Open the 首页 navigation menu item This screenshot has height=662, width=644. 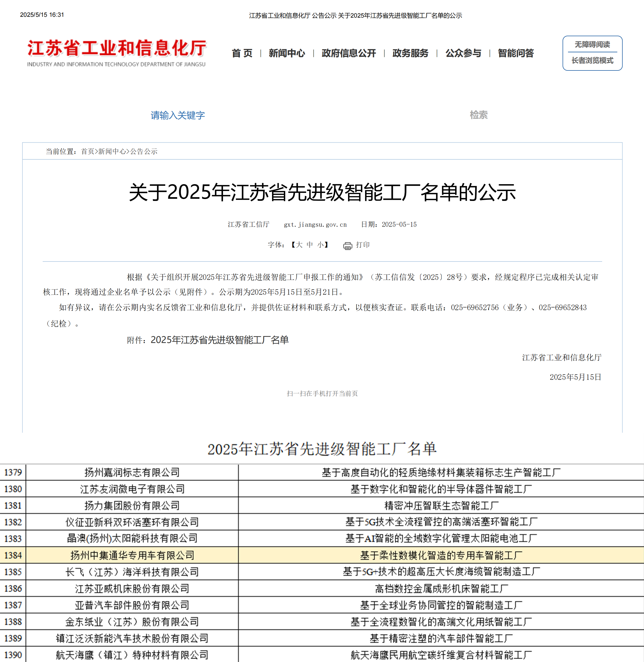coord(242,53)
